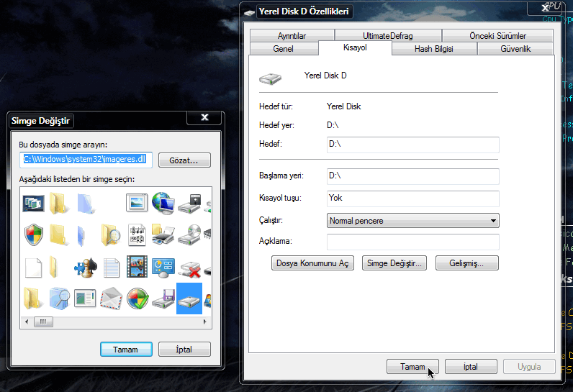The image size is (573, 392).
Task: Open the UltimateDefrag tab
Action: [388, 36]
